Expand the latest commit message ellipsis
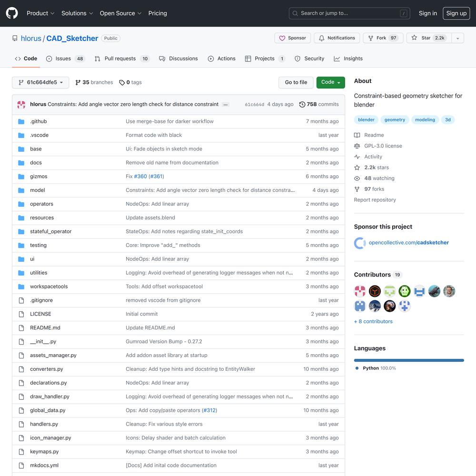Image resolution: width=476 pixels, height=476 pixels. click(225, 104)
